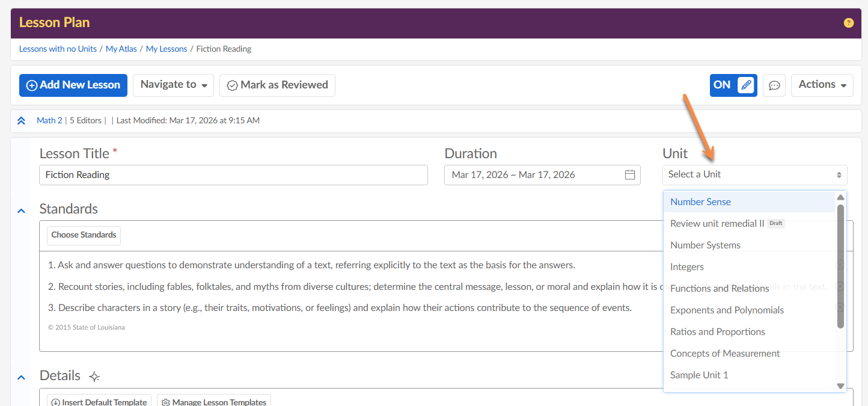Click the calendar icon in Duration field

(630, 175)
